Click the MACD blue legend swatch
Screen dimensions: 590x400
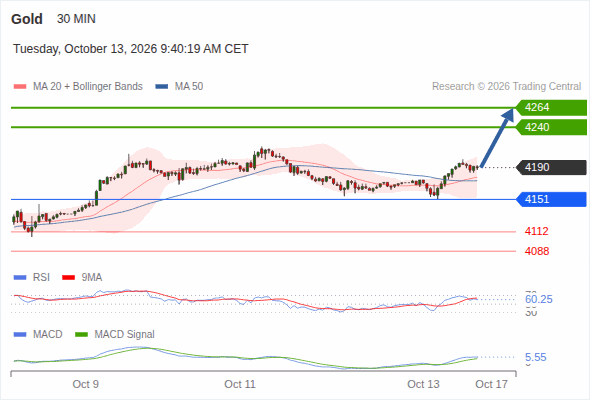(x=20, y=334)
